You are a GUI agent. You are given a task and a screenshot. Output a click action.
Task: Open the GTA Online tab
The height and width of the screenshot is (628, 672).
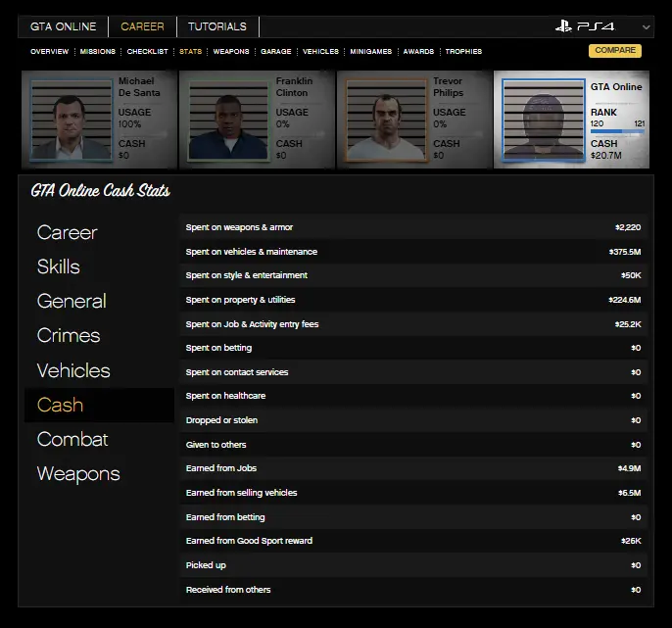click(63, 26)
